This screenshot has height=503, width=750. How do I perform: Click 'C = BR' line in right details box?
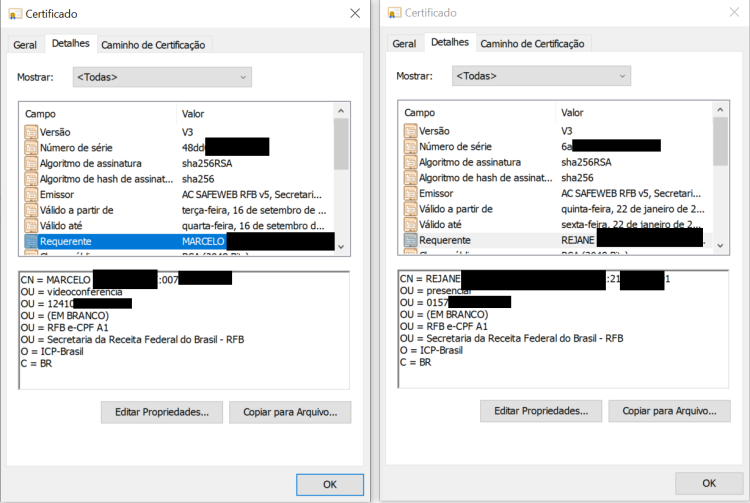(416, 362)
